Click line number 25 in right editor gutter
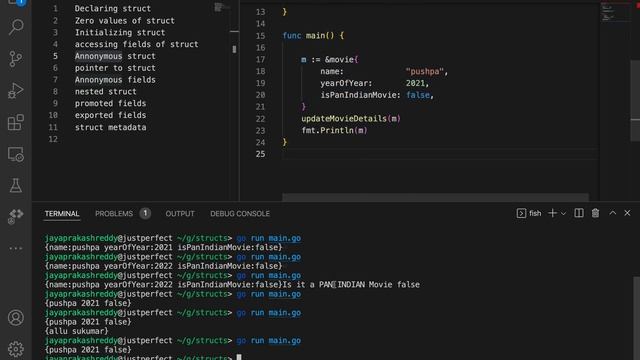640x360 pixels. (260, 154)
